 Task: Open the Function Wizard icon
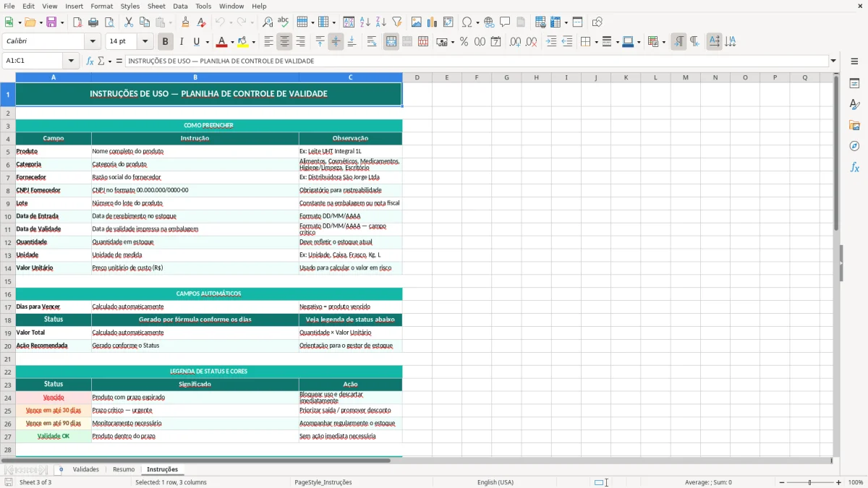click(x=90, y=61)
